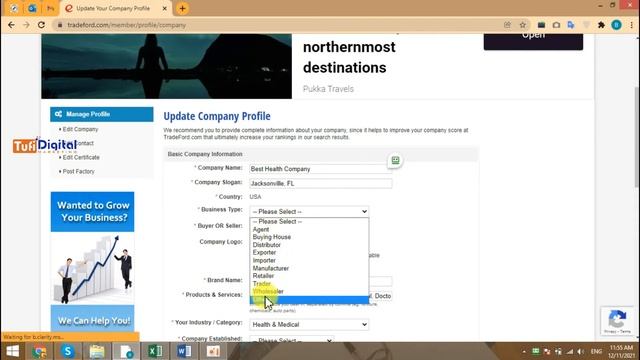Reload the page with refresh icon
640x360 pixels.
[41, 25]
